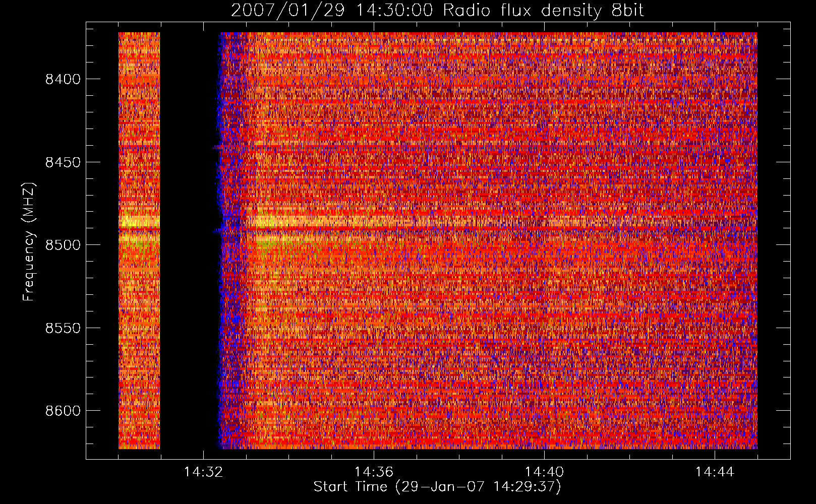
Task: Click the 14:36 time tick label
Action: click(374, 472)
